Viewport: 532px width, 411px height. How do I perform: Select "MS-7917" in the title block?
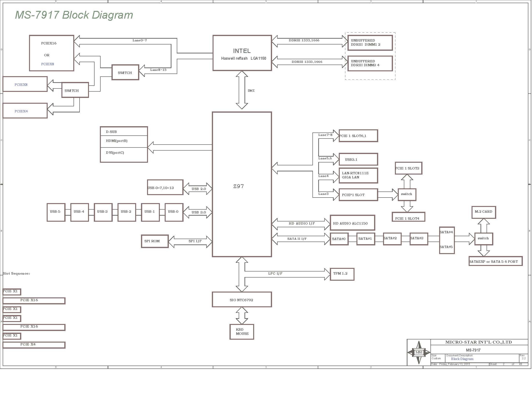(x=473, y=350)
